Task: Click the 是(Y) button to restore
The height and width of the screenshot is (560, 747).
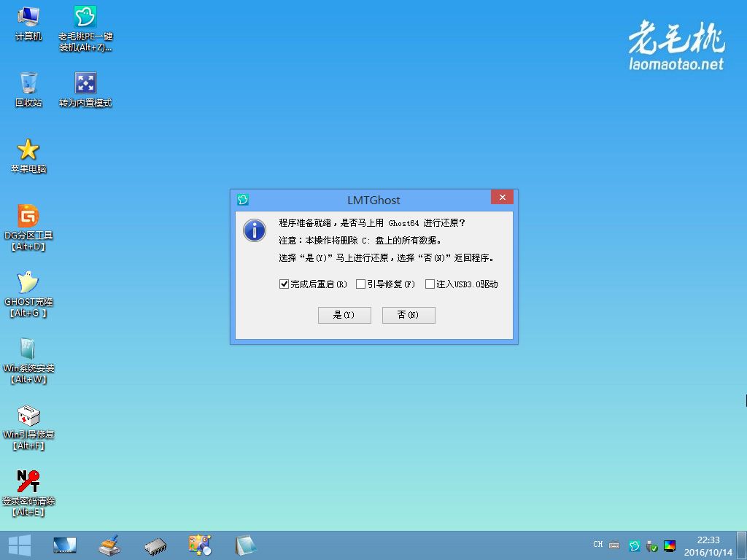Action: coord(344,315)
